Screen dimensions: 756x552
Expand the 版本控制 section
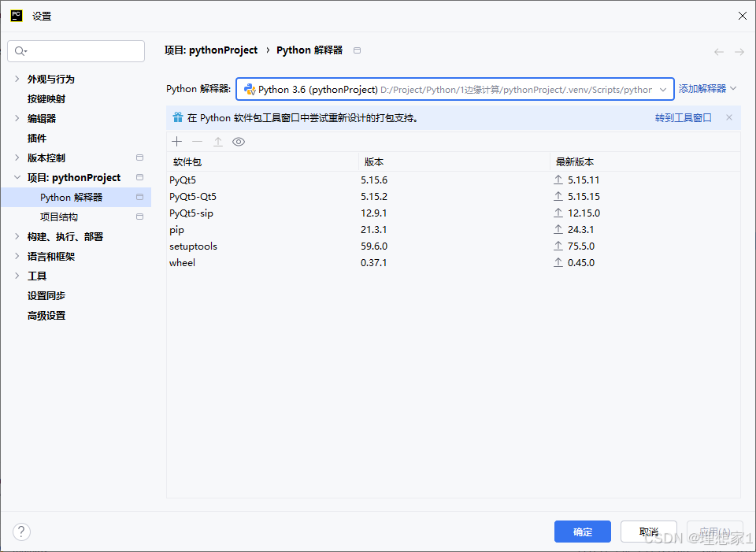[17, 157]
